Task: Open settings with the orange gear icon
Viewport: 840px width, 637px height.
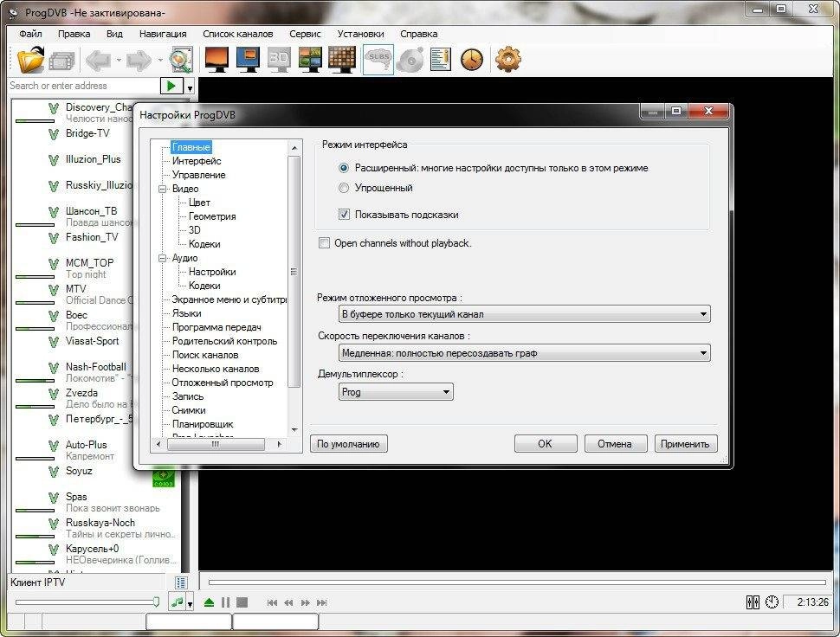Action: 507,59
